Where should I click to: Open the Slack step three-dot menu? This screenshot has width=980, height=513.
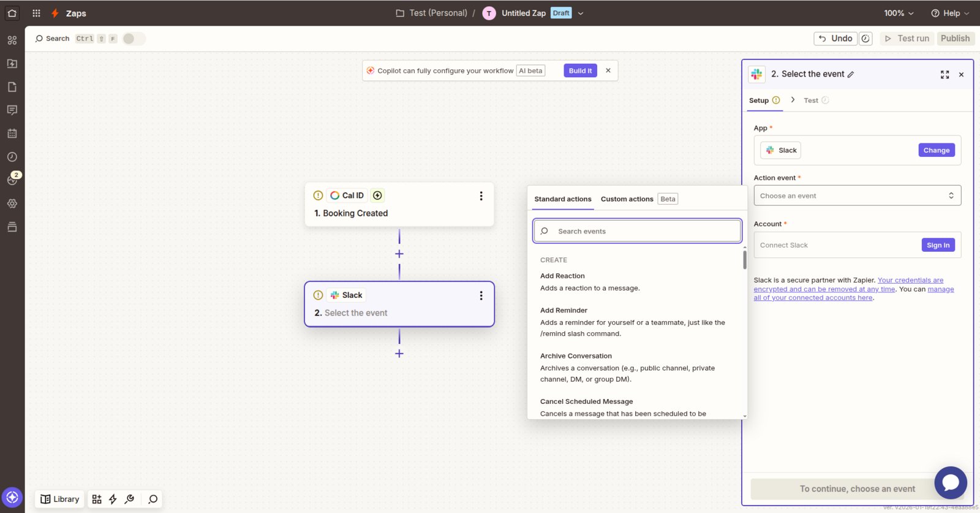tap(481, 295)
